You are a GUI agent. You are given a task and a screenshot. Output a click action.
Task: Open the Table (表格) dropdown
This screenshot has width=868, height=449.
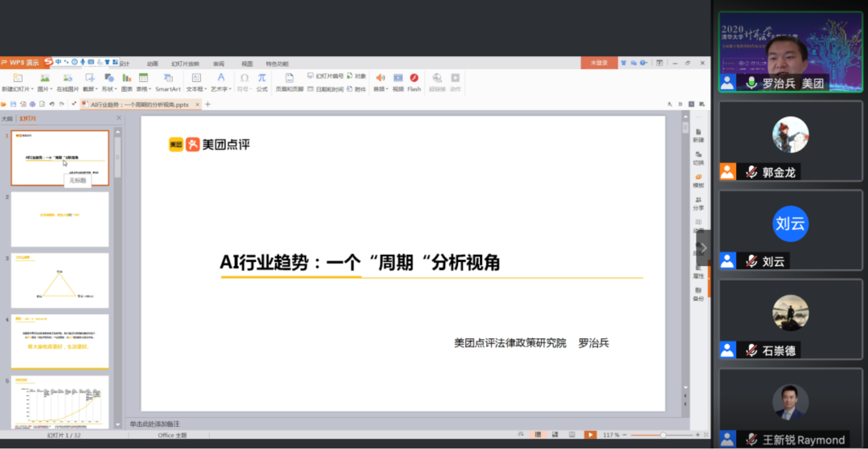(x=143, y=82)
